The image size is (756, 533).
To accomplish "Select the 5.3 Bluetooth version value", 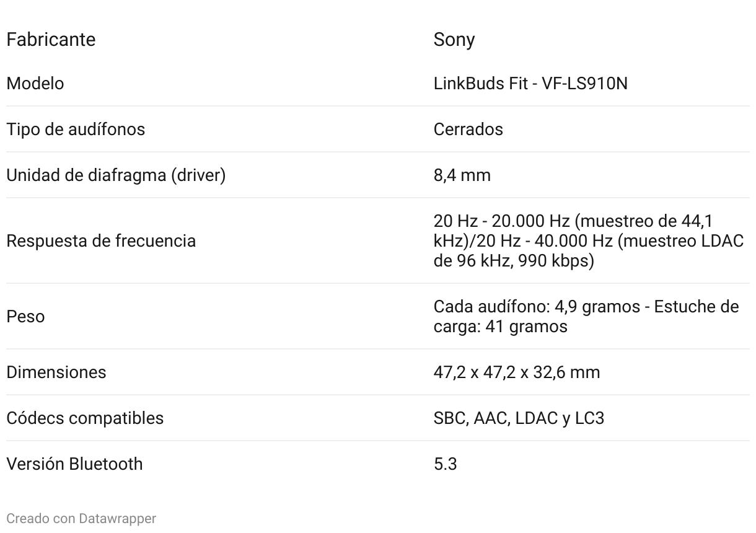I will tap(445, 464).
